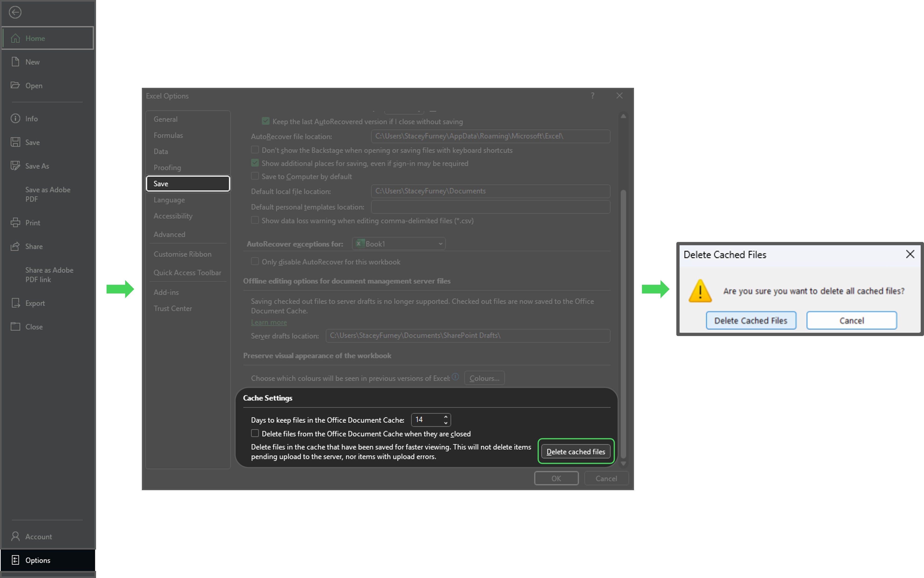
Task: Decrease cache days spinner down arrow
Action: 446,423
